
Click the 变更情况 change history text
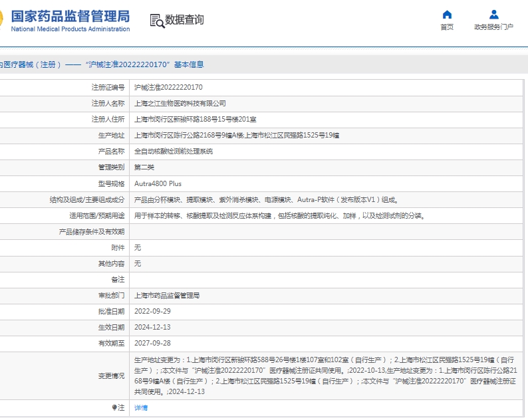[325, 376]
